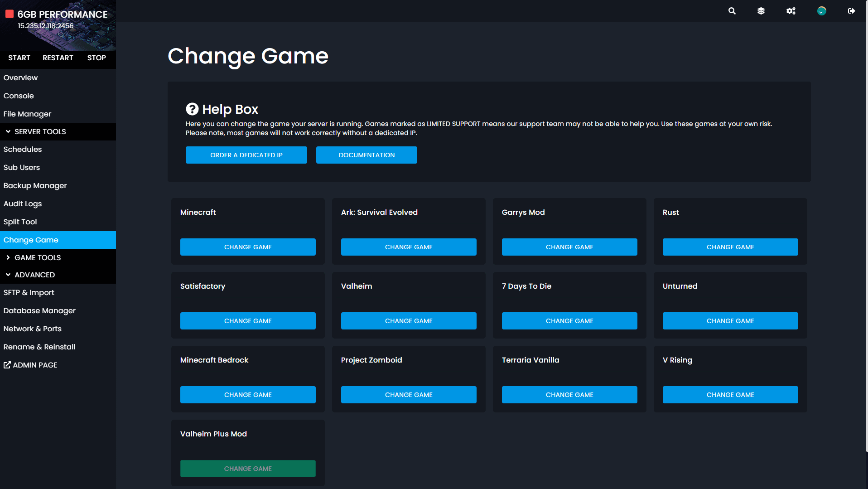Click green Change Game for Valheim Plus Mod
This screenshot has width=868, height=489.
point(248,469)
